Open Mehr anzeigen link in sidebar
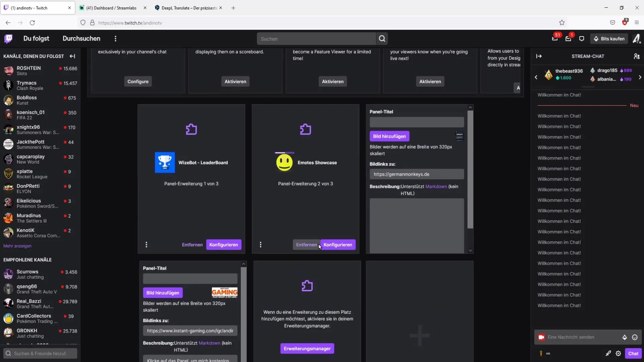 [17, 246]
